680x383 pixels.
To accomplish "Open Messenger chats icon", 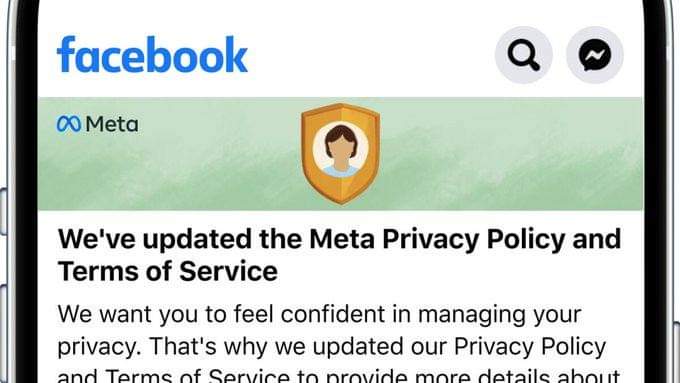I will [595, 55].
